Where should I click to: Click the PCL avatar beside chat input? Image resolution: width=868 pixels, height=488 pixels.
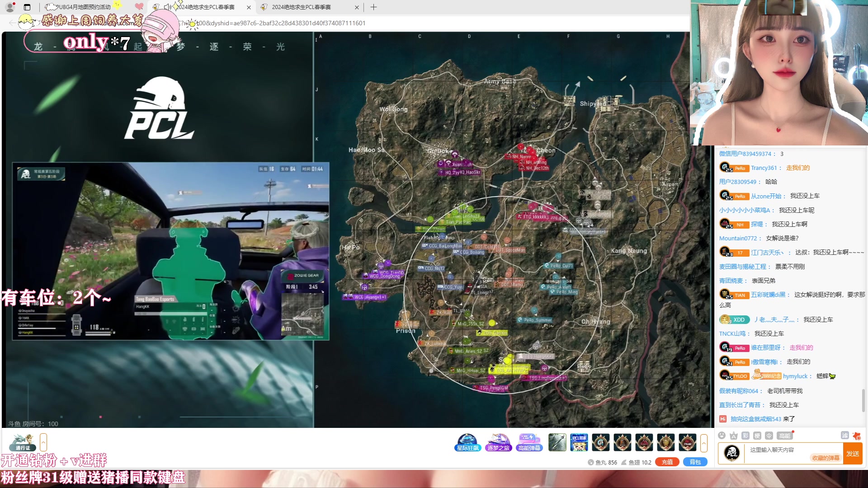pos(732,453)
